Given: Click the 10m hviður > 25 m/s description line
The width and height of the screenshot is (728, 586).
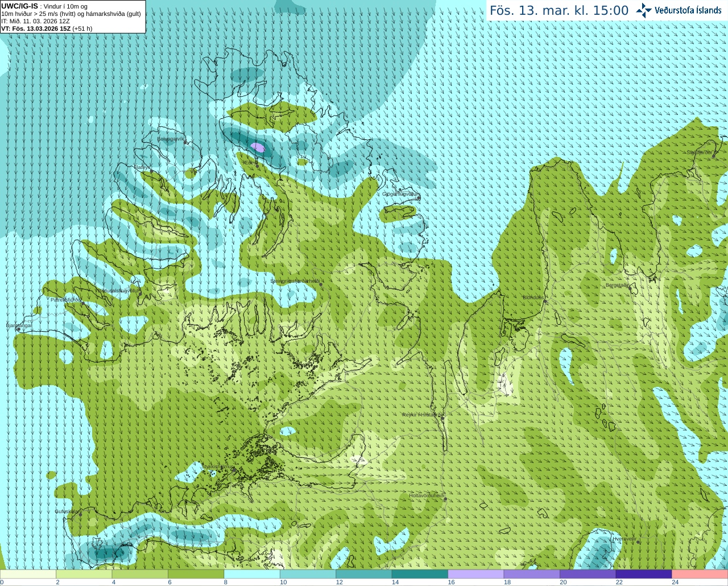Looking at the screenshot, I should [71, 14].
